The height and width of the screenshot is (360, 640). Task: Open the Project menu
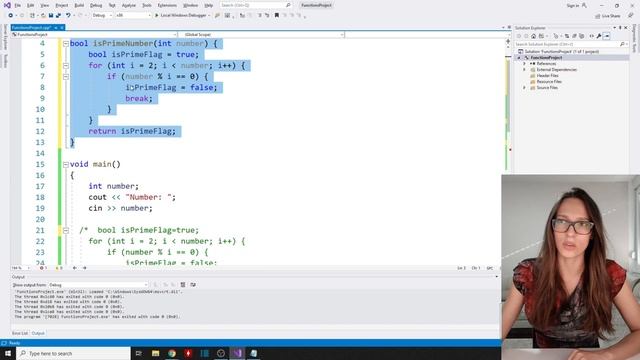click(x=62, y=5)
